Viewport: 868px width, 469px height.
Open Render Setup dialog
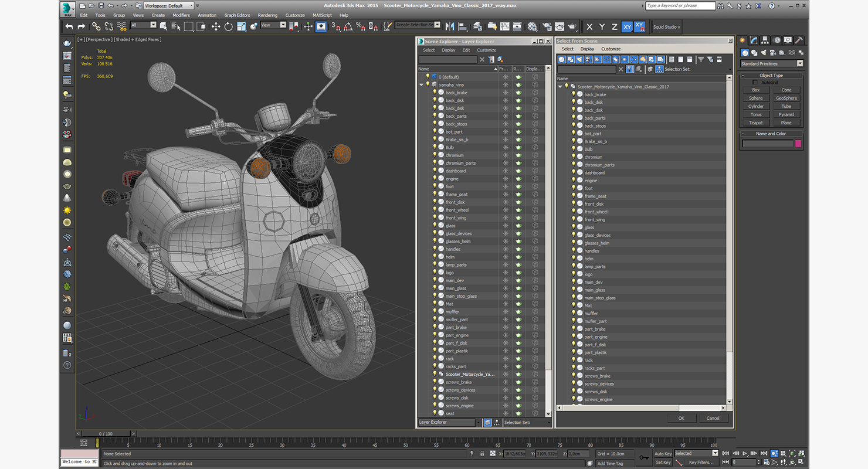pyautogui.click(x=547, y=26)
